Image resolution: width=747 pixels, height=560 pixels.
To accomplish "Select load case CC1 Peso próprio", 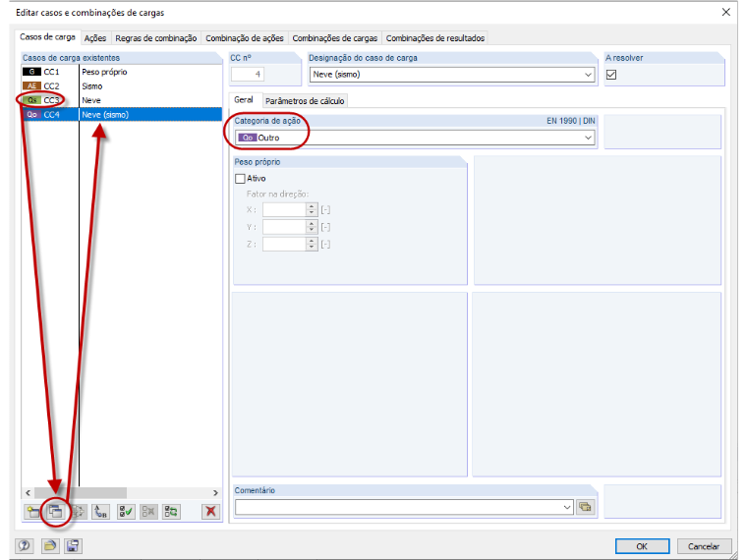I will pos(122,72).
